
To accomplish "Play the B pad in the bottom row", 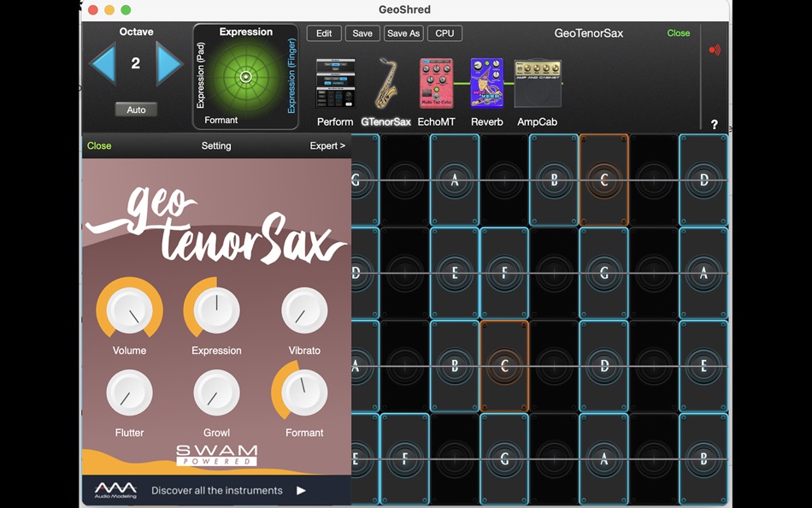I will (703, 458).
